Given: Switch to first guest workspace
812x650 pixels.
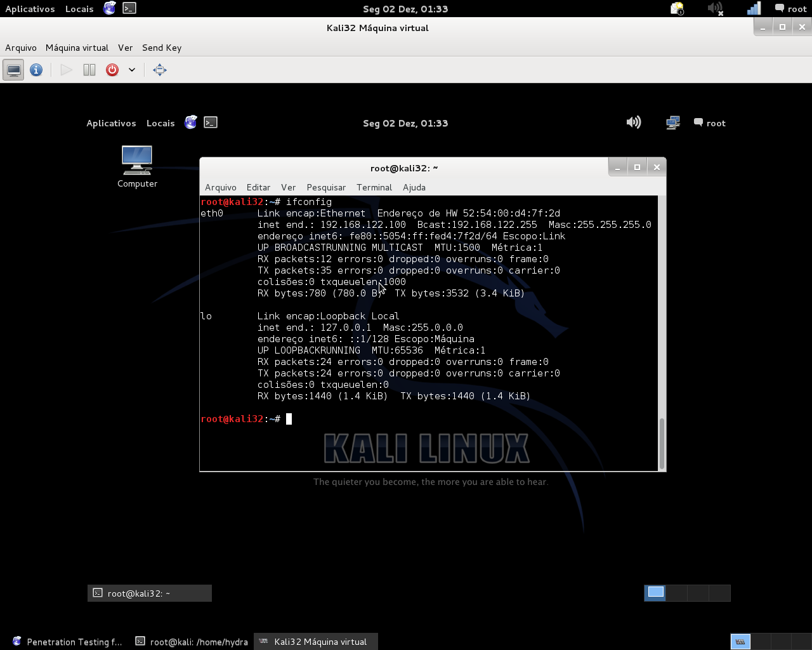Looking at the screenshot, I should (655, 592).
